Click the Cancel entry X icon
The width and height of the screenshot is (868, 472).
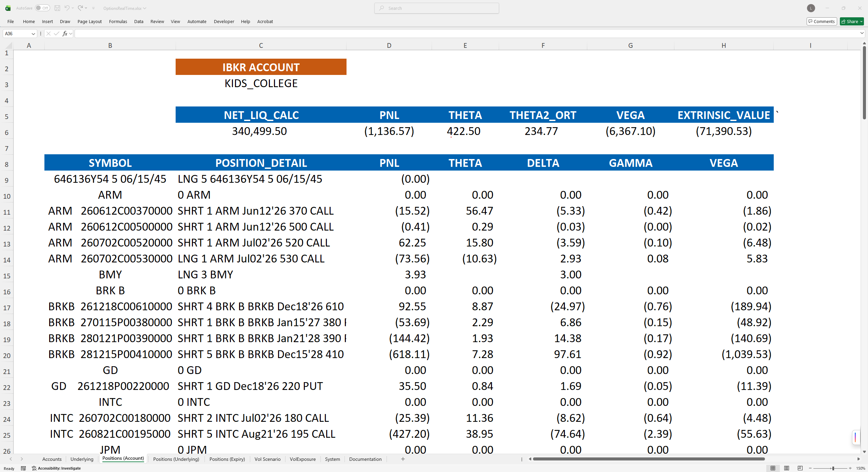click(x=48, y=34)
